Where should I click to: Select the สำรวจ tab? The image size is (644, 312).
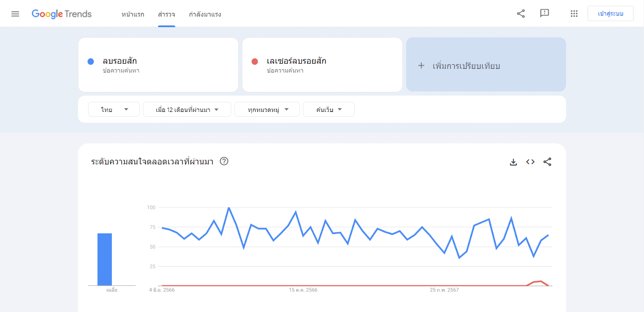166,14
